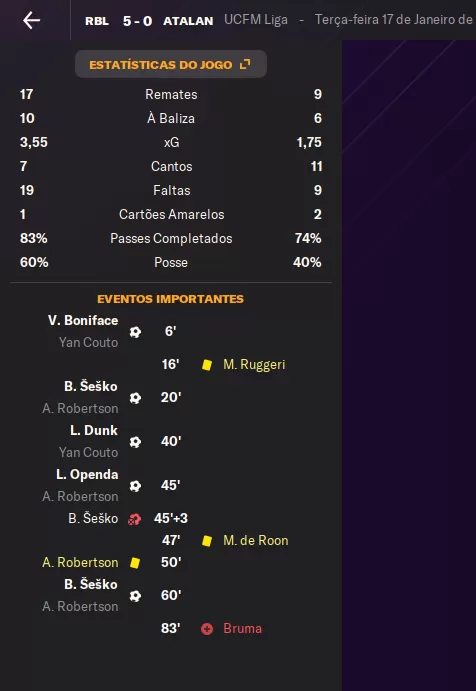Screen dimensions: 476x691
Task: Click Bruma's red injury cross icon
Action: point(207,629)
